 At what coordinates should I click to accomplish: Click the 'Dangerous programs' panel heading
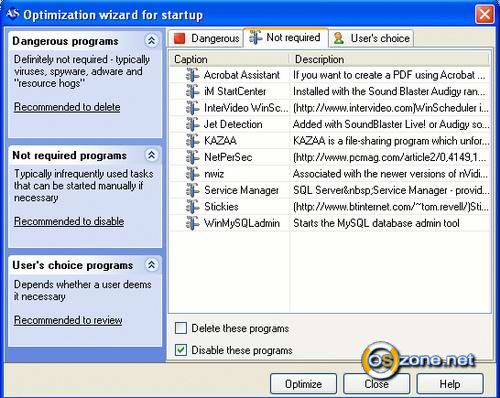tap(65, 41)
